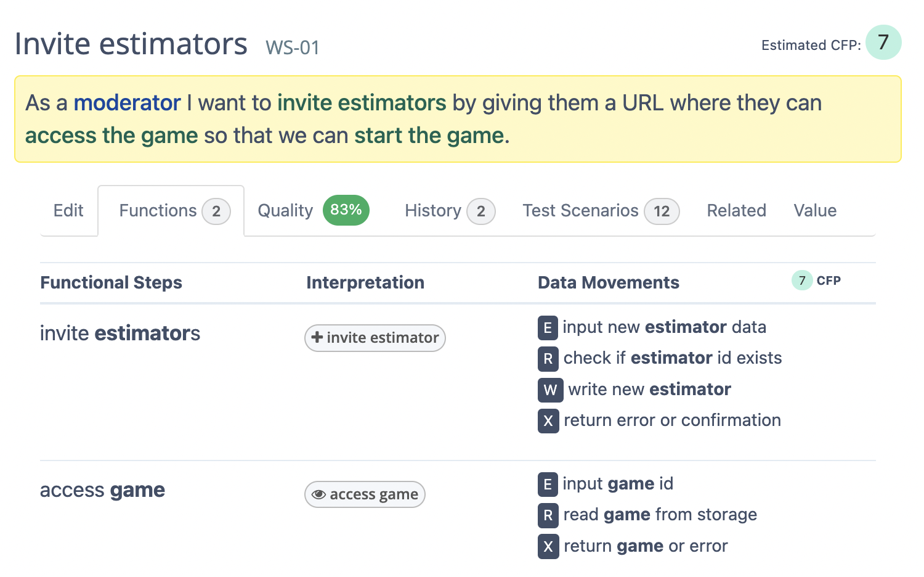
Task: Click the X badge beside return game or error
Action: coord(548,547)
